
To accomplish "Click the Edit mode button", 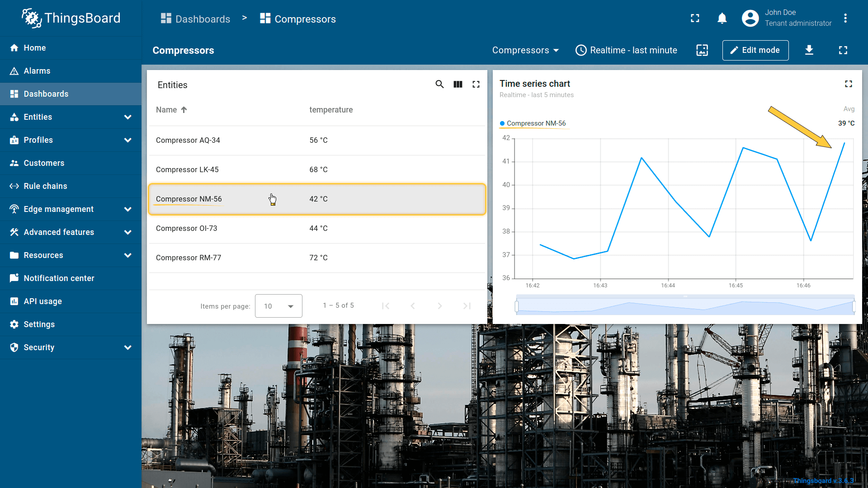I will [755, 50].
